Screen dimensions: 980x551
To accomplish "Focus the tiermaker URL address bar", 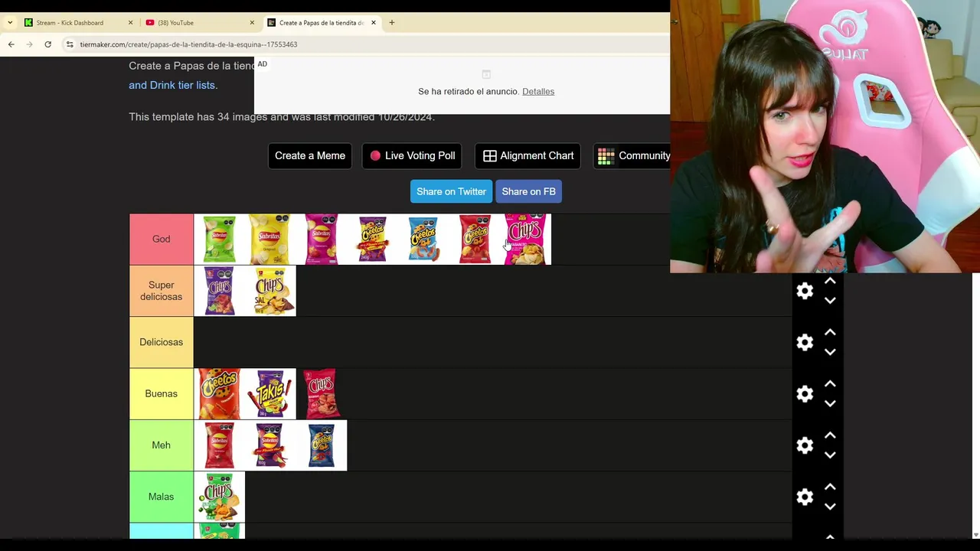I will 367,44.
